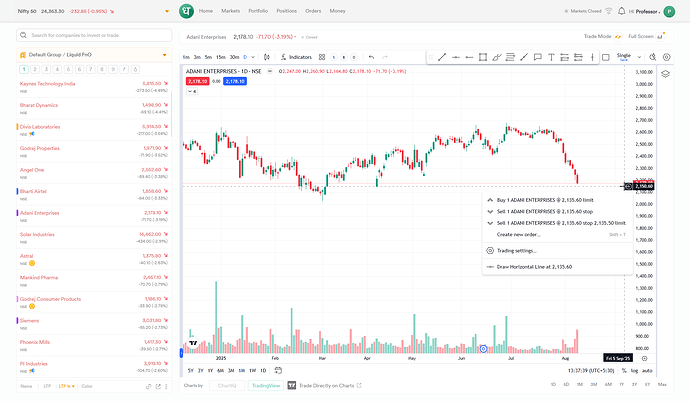
Task: Open the candlestick chart style icon
Action: click(267, 57)
